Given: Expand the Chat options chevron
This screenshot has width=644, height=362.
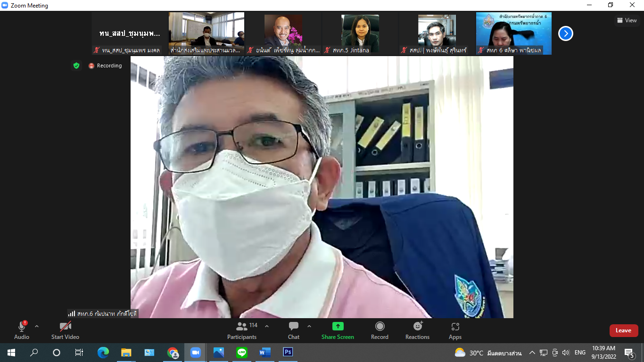Looking at the screenshot, I should tap(309, 326).
